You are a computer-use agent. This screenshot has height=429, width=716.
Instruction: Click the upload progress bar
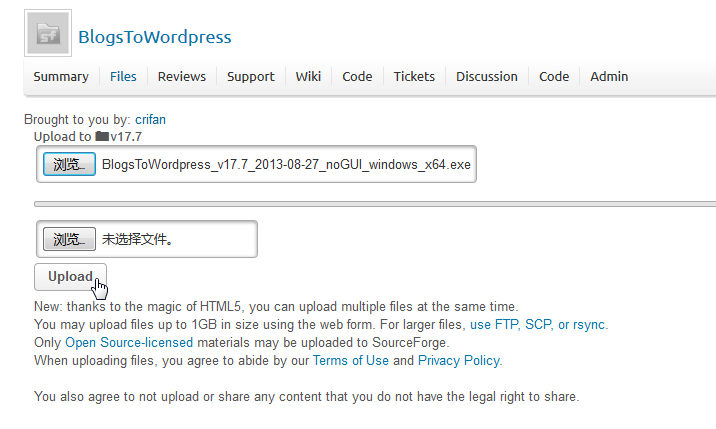point(375,204)
